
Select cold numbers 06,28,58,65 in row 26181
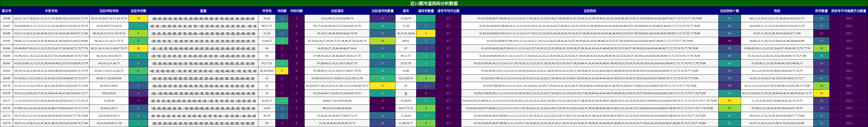(x=266, y=71)
